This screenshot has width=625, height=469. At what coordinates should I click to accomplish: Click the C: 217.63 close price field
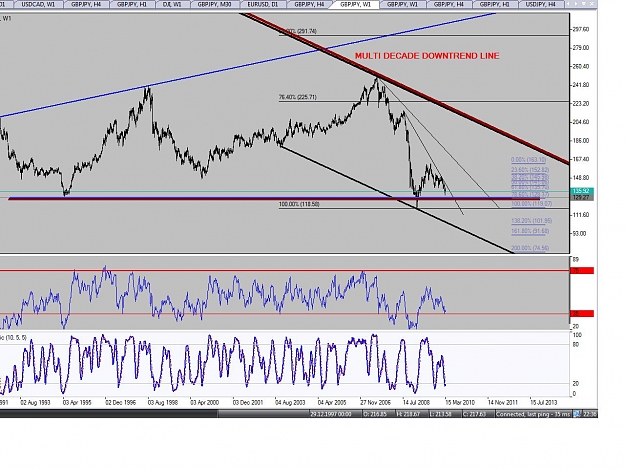(x=474, y=414)
